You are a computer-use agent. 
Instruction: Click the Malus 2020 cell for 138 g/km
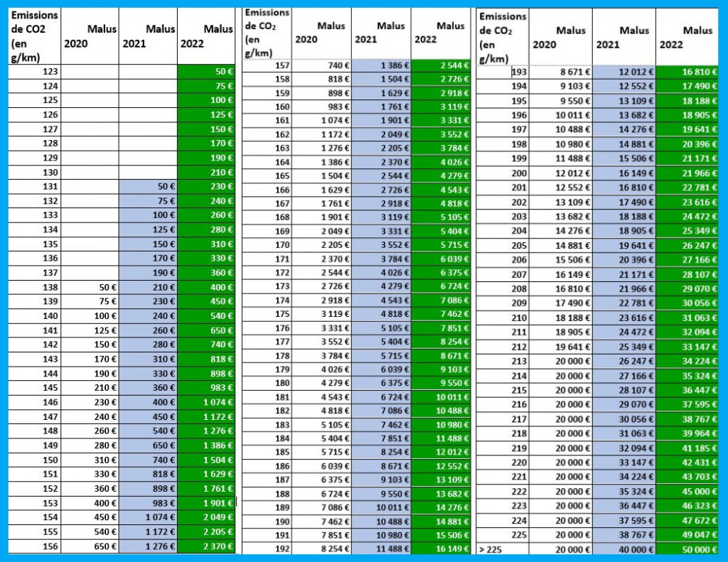coord(90,287)
